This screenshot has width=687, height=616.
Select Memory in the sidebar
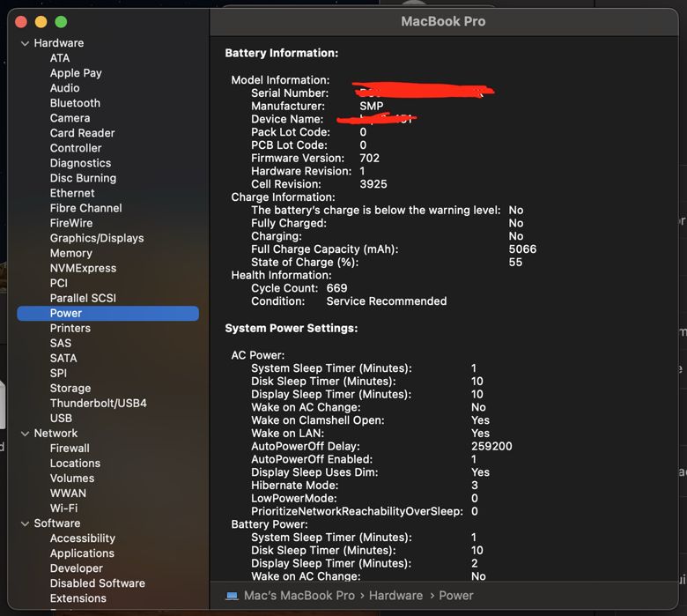tap(71, 254)
